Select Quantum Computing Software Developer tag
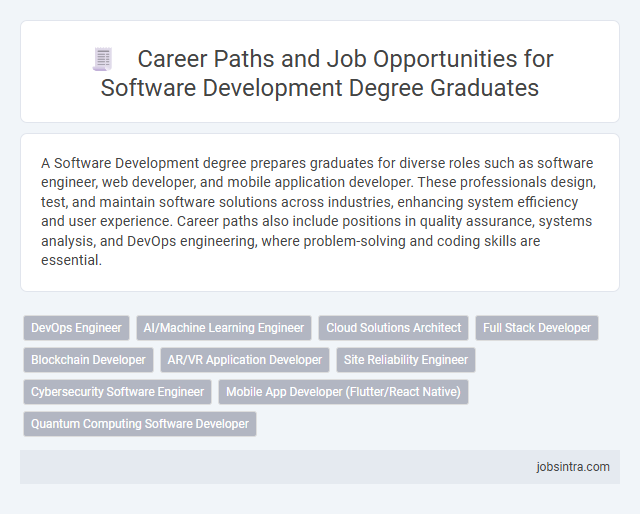The height and width of the screenshot is (514, 640). pyautogui.click(x=140, y=424)
